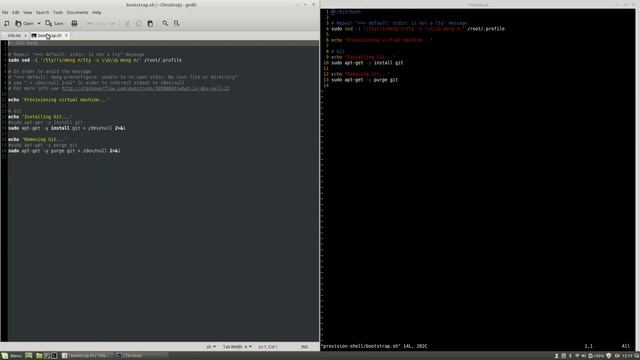Open the Documents menu in gedit
Image resolution: width=640 pixels, height=360 pixels.
coord(78,12)
